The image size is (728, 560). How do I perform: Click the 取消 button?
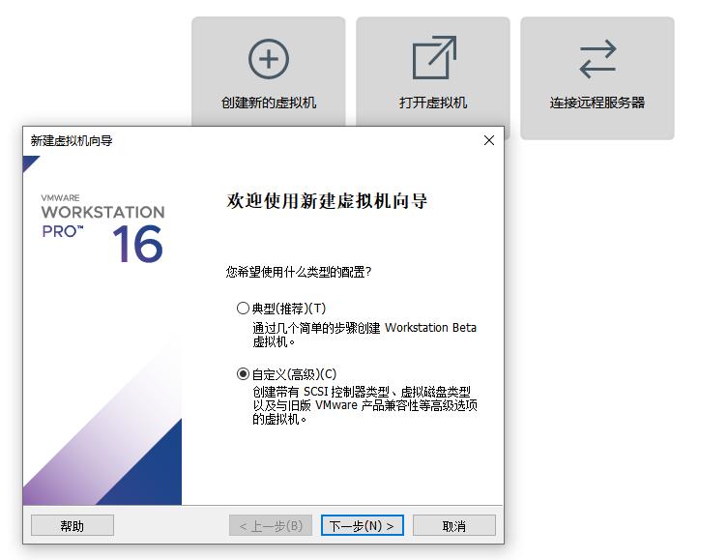(x=454, y=525)
